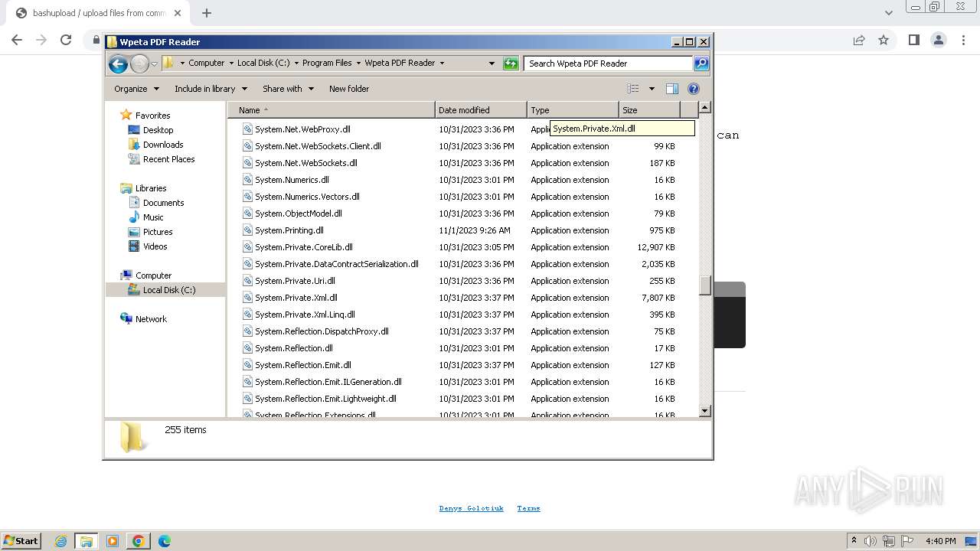Image resolution: width=980 pixels, height=551 pixels.
Task: Close the bashupload tab
Action: 178,13
